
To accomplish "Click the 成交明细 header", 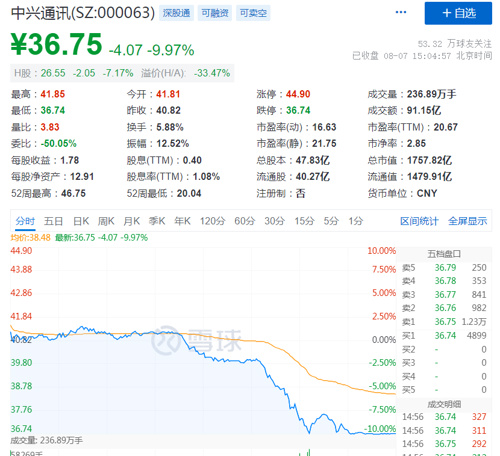I will click(x=444, y=404).
